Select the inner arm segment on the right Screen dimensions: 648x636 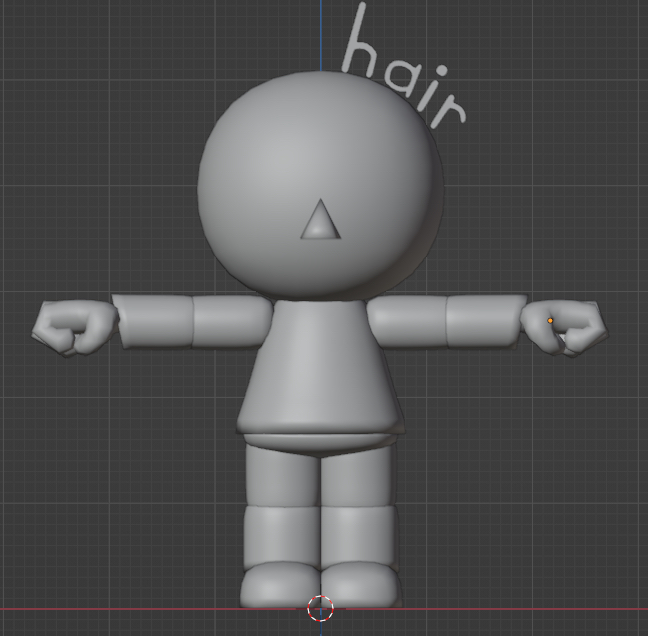click(407, 320)
